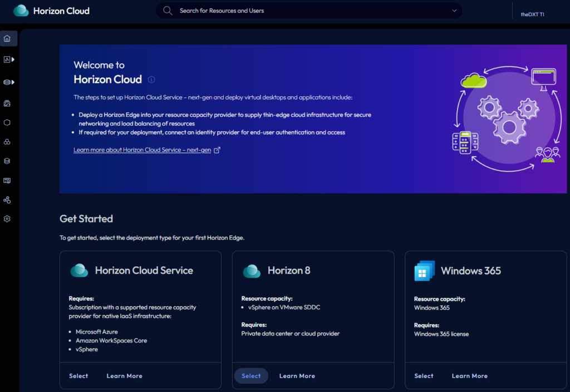Expand the Resources sidebar submenu arrow

[x=13, y=82]
